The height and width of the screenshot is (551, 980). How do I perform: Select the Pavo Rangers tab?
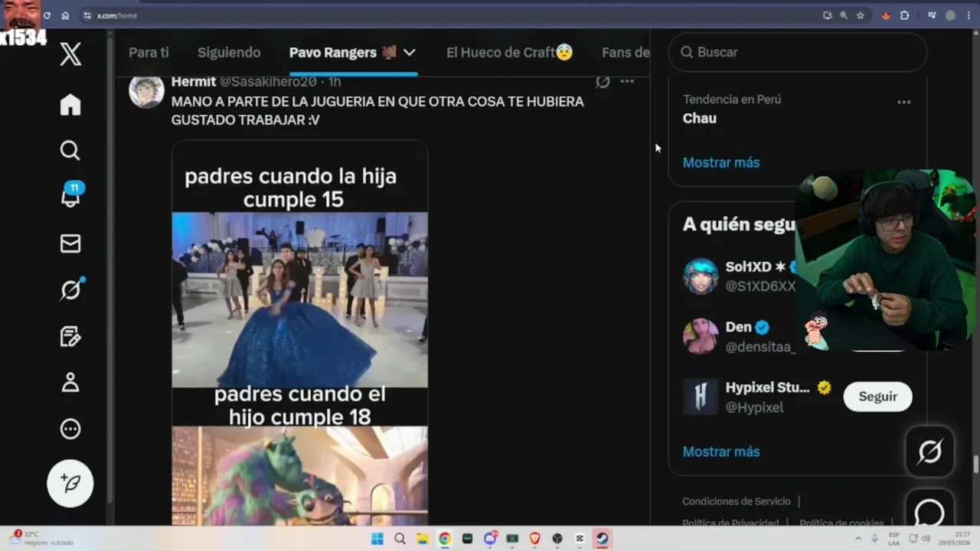(x=343, y=52)
